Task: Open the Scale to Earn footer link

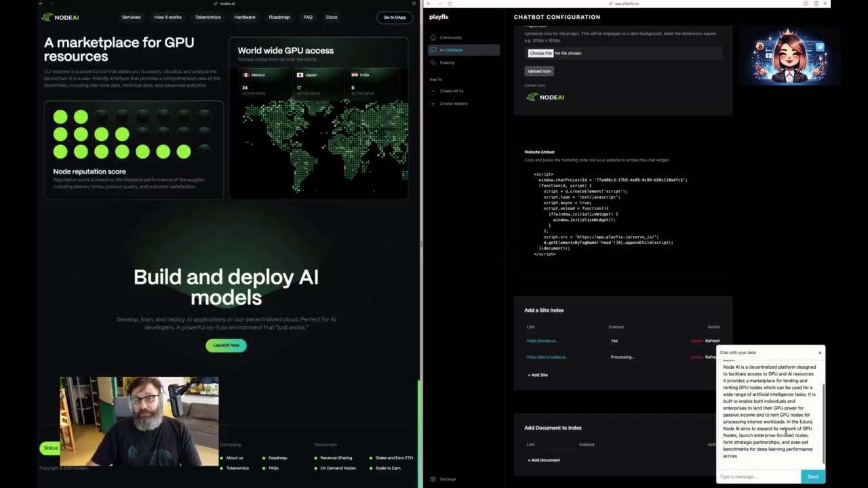Action: (x=388, y=468)
